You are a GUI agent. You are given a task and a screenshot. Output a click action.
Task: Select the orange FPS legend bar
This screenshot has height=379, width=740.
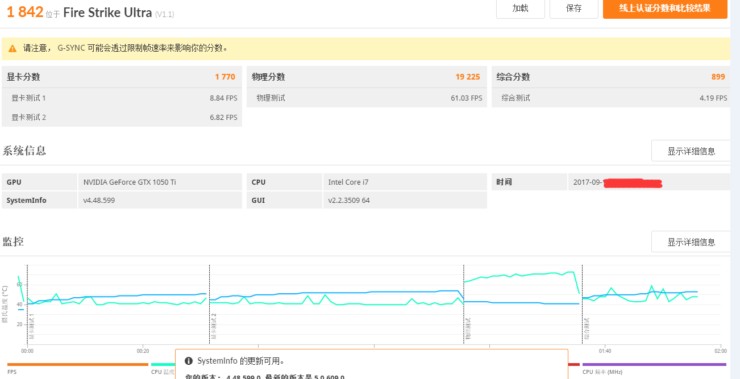77,364
